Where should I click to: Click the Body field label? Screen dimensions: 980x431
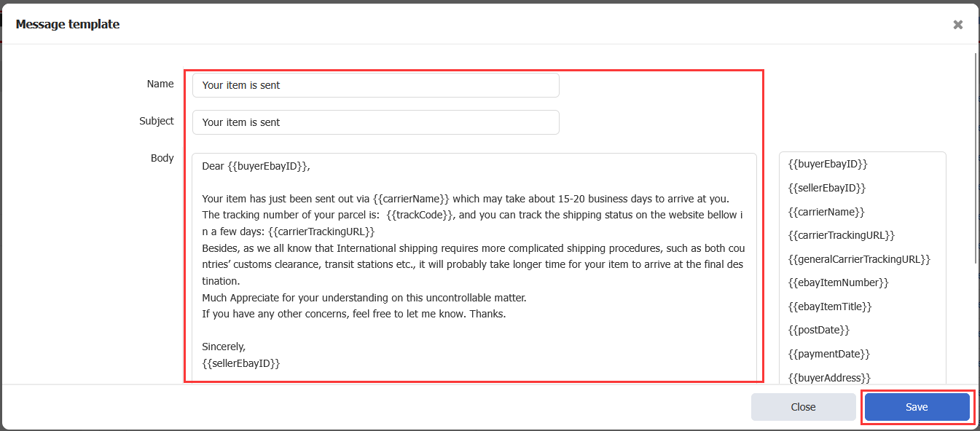point(162,158)
